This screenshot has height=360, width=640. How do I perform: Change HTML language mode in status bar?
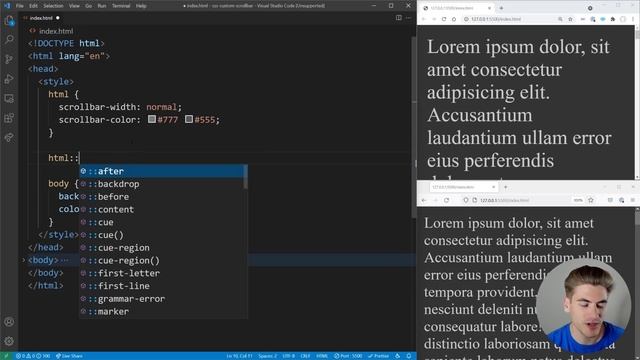coord(322,356)
